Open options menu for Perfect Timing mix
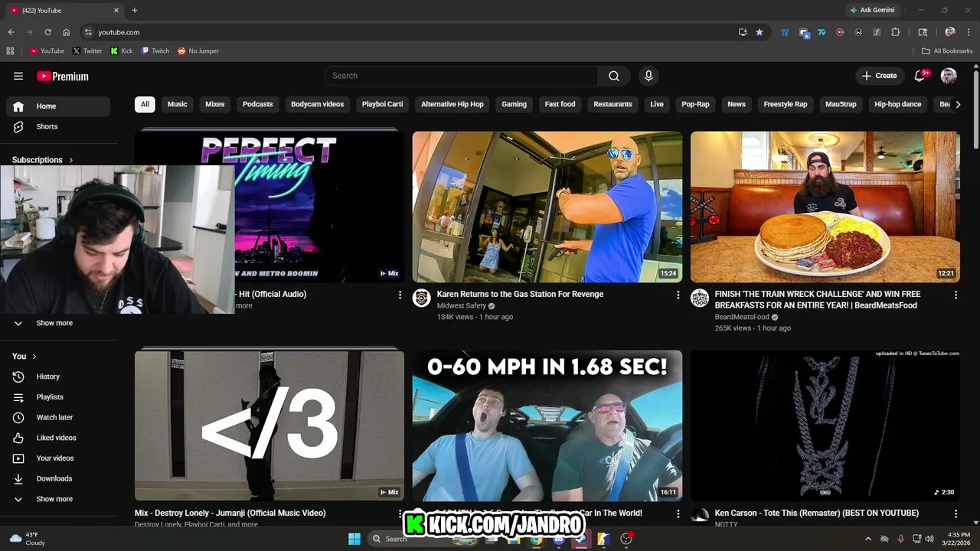This screenshot has width=980, height=551. tap(400, 295)
